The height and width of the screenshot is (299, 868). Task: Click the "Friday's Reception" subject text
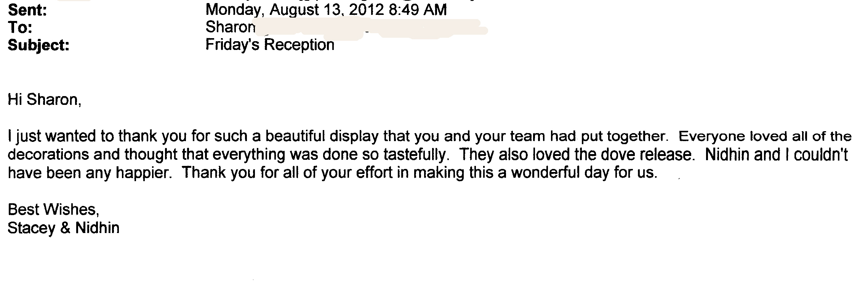[270, 45]
